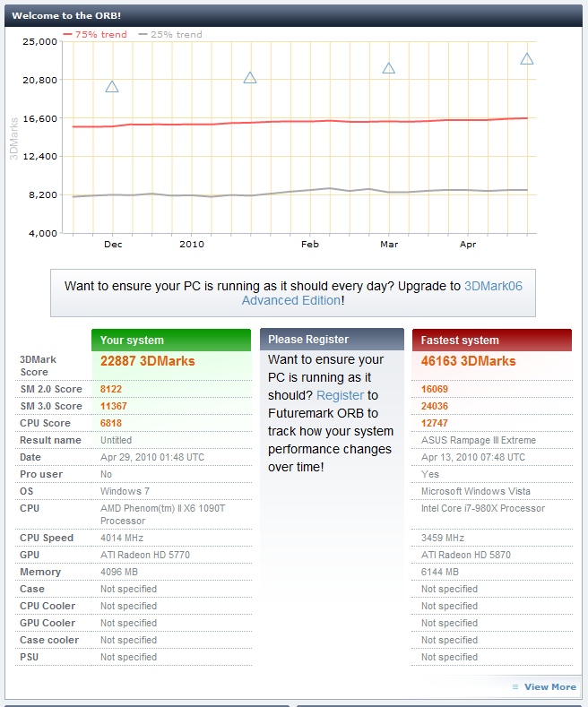Click the triangle marker above Mar
The image size is (588, 707).
click(389, 68)
